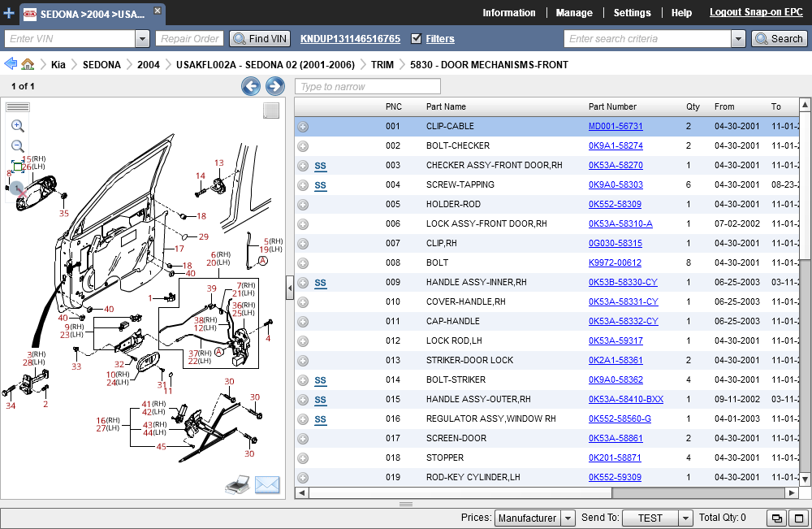Add HANDLE ASSY-INNER,RH using its plus icon

click(303, 283)
